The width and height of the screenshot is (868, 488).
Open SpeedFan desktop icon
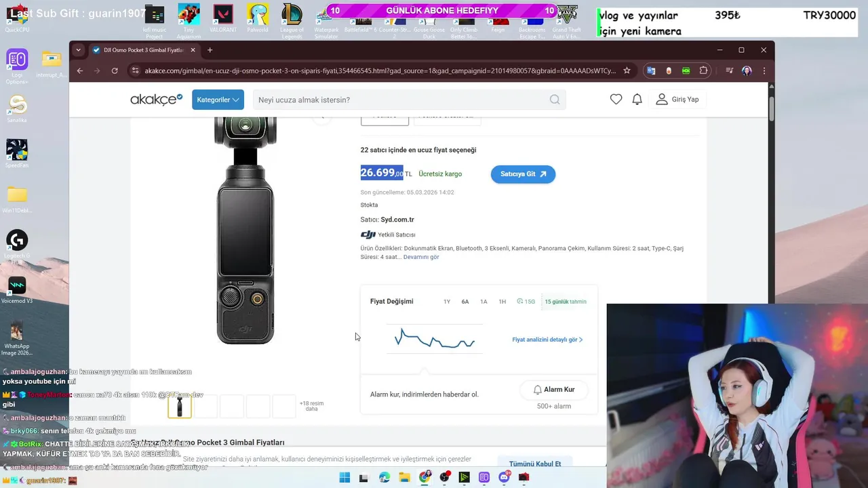tap(17, 153)
